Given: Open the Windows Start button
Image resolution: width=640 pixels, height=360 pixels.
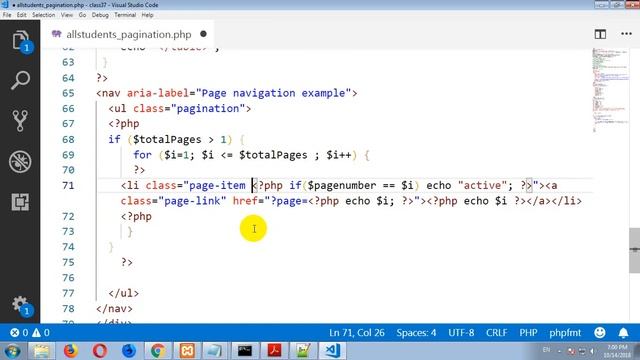Looking at the screenshot, I should [x=12, y=351].
